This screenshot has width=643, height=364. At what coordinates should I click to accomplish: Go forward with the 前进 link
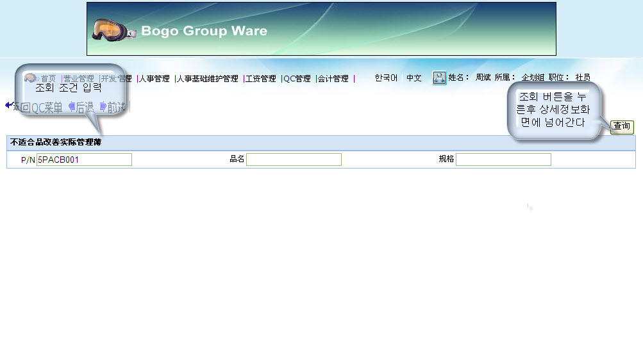pos(115,108)
